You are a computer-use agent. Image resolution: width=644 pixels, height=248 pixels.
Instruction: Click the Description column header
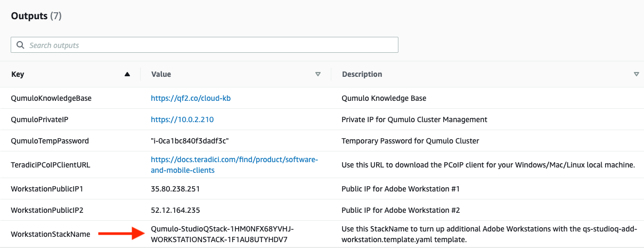[362, 74]
